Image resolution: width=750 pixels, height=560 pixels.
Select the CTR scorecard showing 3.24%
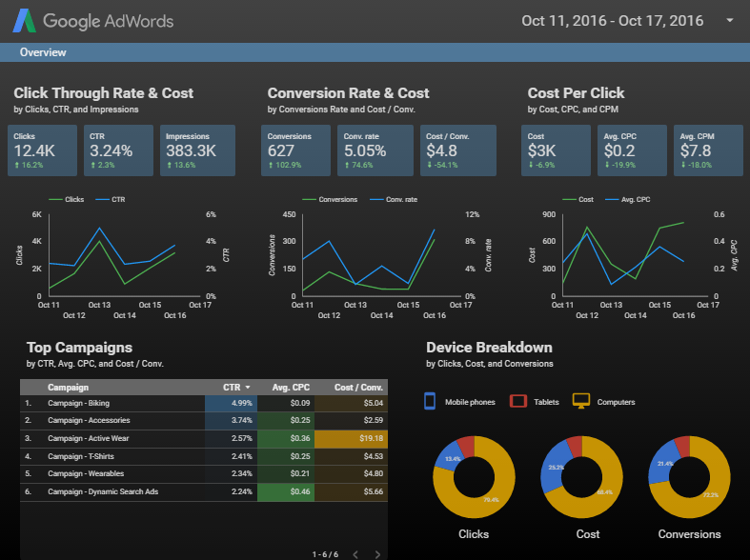click(118, 150)
